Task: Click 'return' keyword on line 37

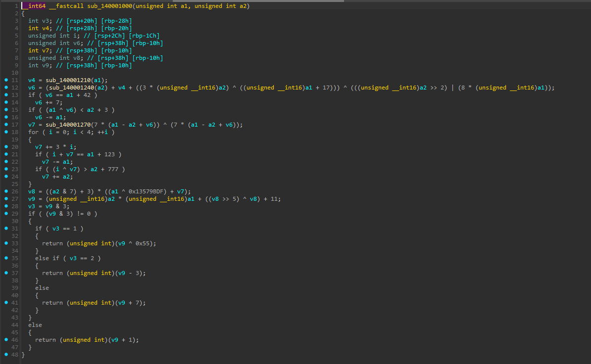Action: pos(52,273)
